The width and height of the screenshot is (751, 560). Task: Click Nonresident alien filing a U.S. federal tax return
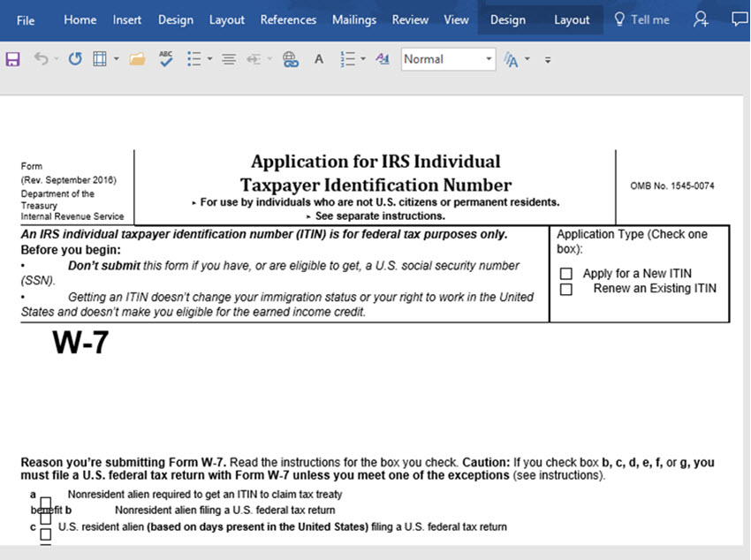click(x=224, y=511)
